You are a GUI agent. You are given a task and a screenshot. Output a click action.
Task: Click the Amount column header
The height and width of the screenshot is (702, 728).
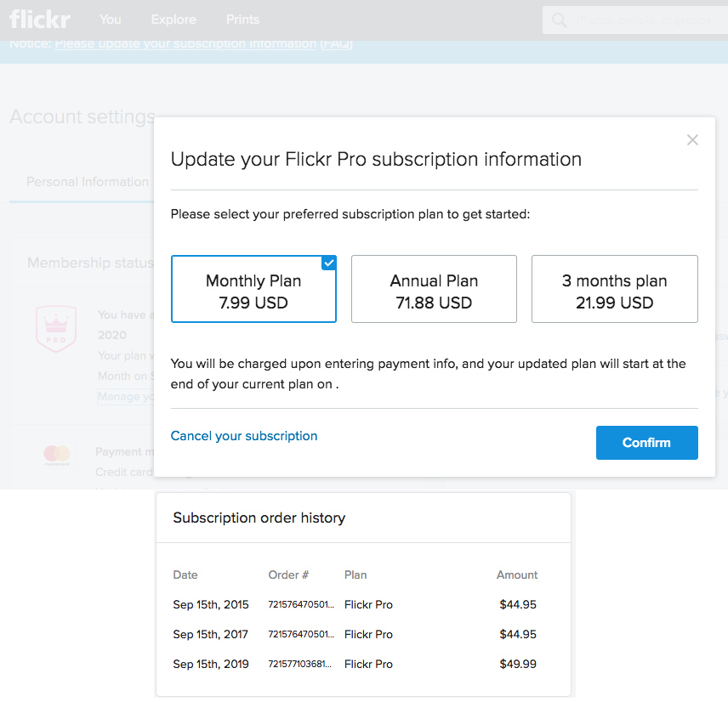(517, 575)
